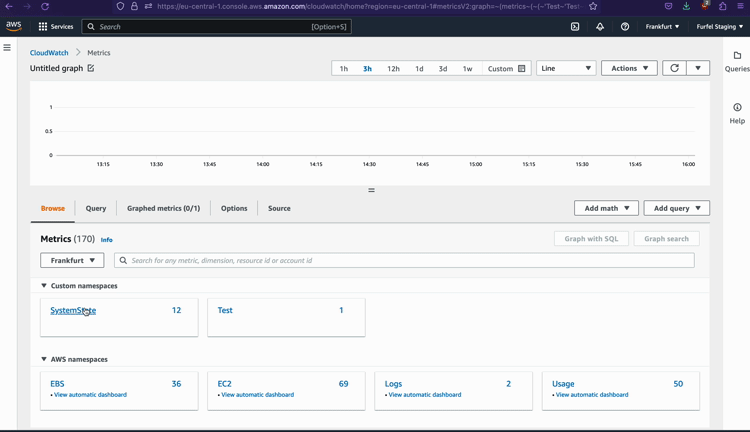Open the Services grid menu
Viewport: 750px width, 432px height.
coord(56,27)
